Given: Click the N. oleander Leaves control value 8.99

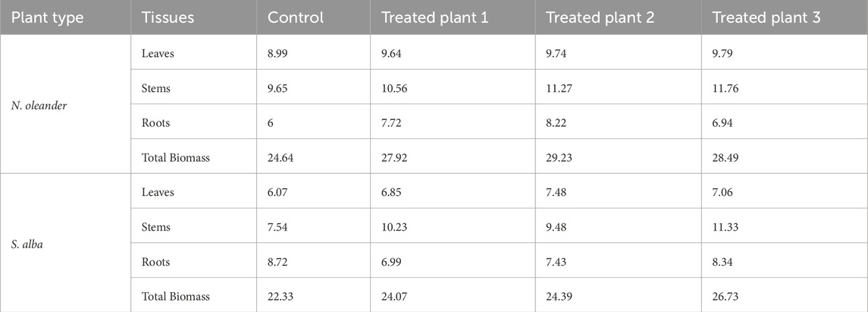Looking at the screenshot, I should (x=280, y=53).
